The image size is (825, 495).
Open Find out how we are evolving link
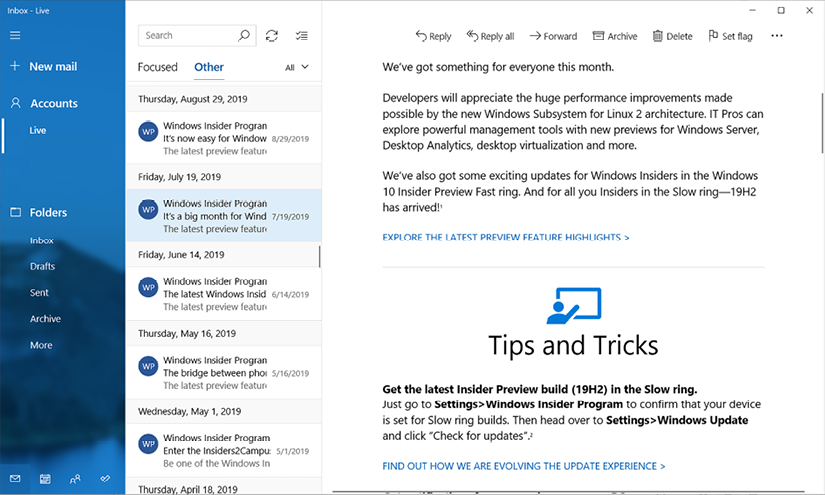[524, 466]
